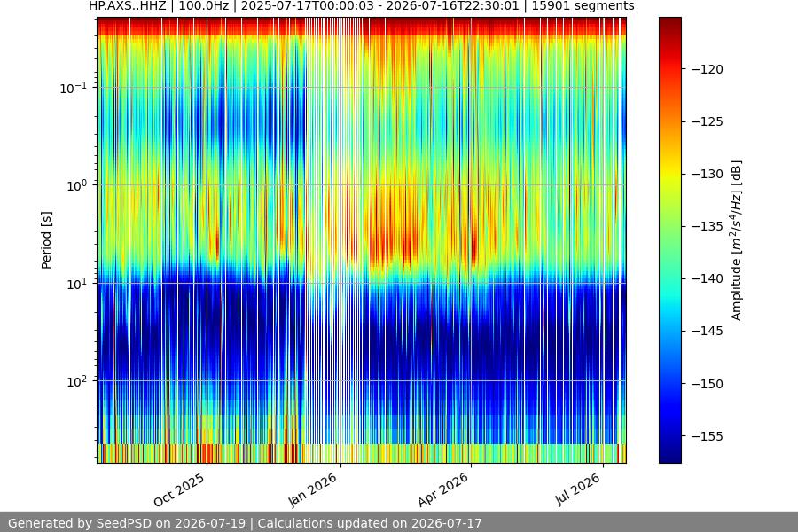Click the 10² period tick label
This screenshot has width=798, height=532.
[77, 381]
